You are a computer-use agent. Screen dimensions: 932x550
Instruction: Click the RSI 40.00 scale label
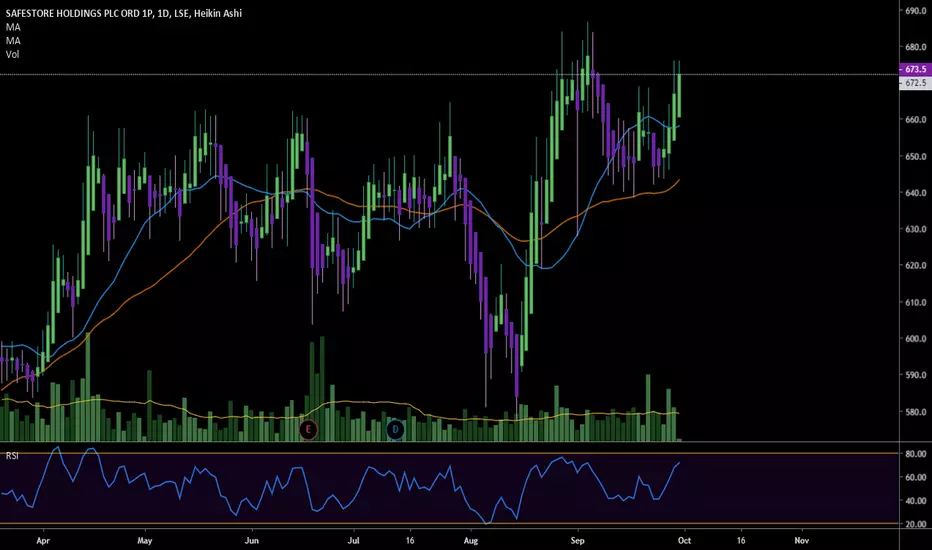(916, 501)
